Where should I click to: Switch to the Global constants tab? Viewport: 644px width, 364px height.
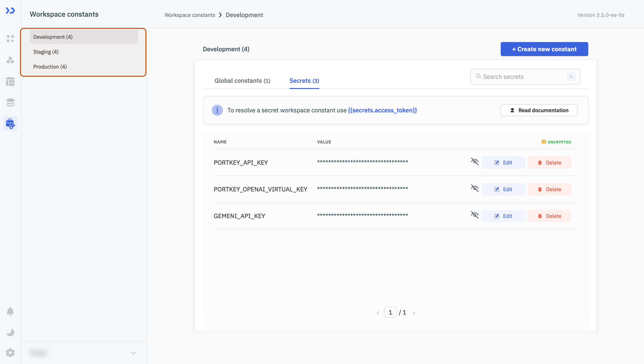point(242,81)
